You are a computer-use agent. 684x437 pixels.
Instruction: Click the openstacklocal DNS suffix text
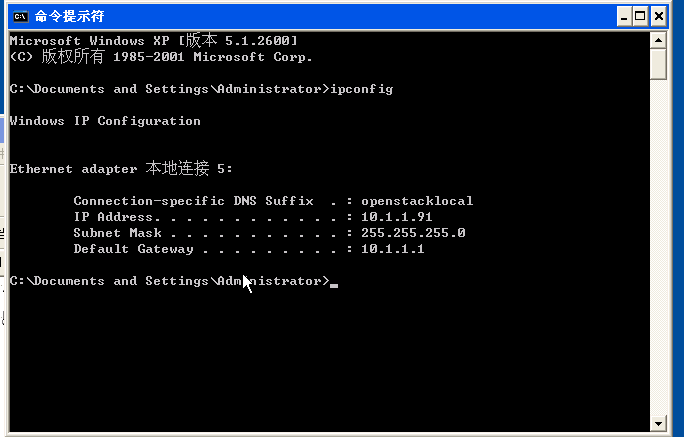click(x=417, y=201)
